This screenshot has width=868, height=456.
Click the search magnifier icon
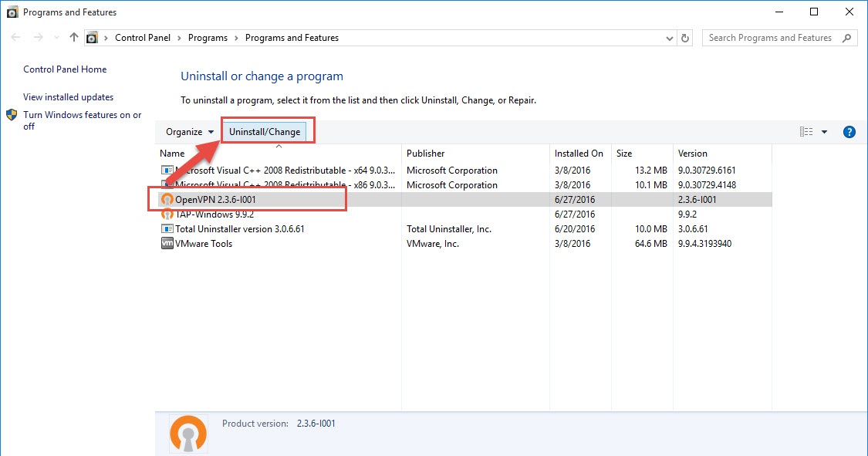click(x=847, y=38)
